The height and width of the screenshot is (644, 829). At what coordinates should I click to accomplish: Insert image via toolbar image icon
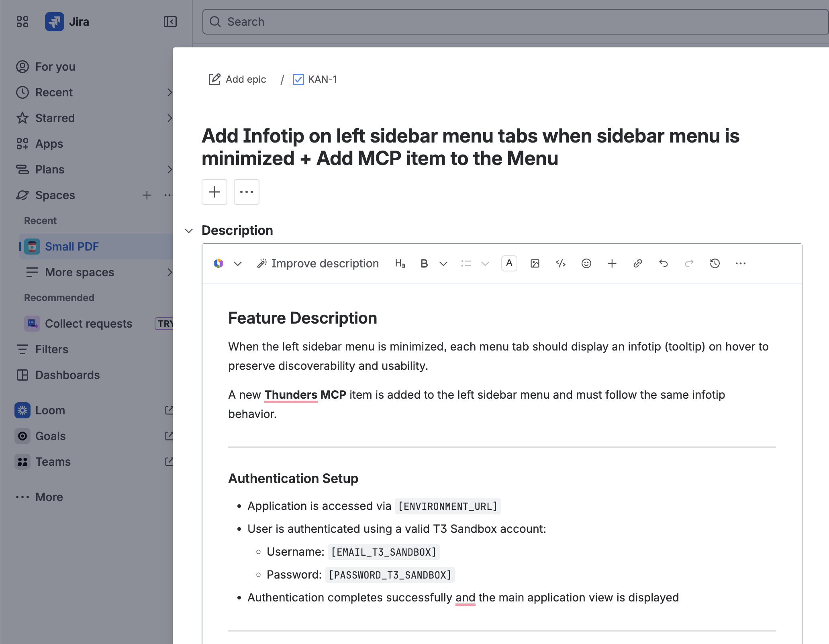535,263
